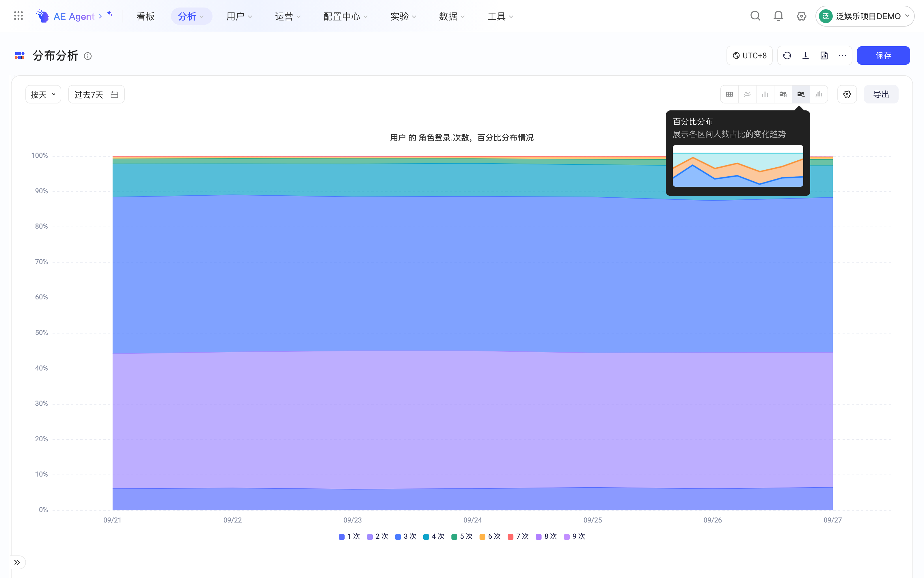924x578 pixels.
Task: Switch to line trend chart icon
Action: (x=747, y=95)
